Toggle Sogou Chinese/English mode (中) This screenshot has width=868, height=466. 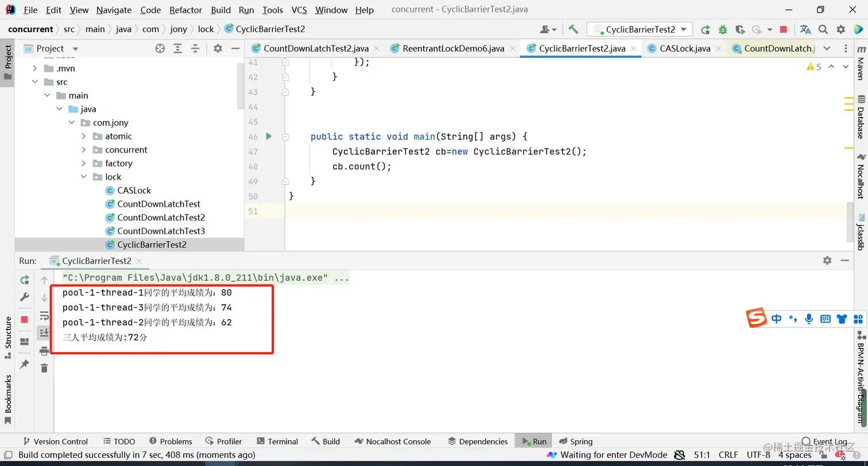[x=777, y=319]
